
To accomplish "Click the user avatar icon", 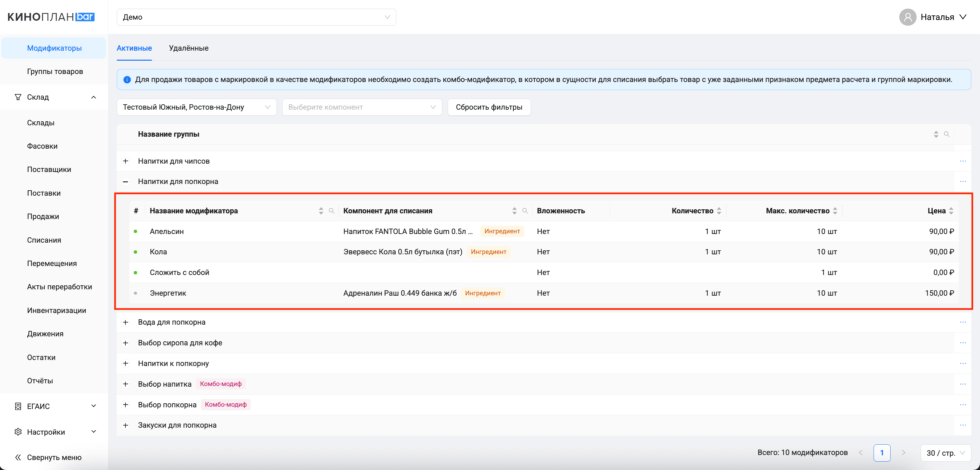I will (907, 17).
